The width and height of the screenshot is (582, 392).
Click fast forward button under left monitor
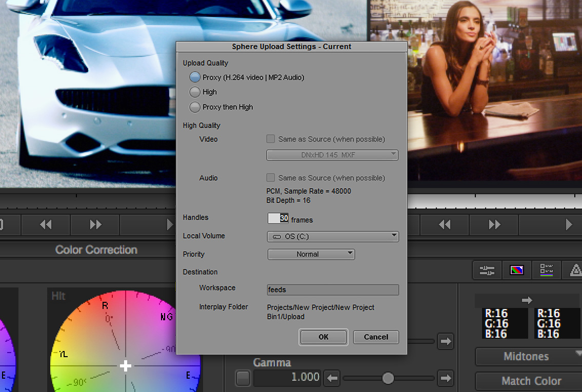[95, 224]
